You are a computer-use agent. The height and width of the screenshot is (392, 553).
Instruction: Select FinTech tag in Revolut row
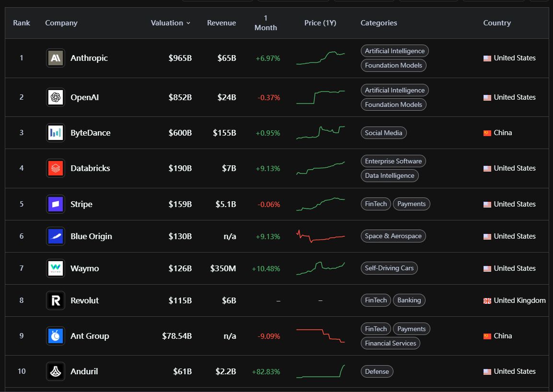pos(376,300)
